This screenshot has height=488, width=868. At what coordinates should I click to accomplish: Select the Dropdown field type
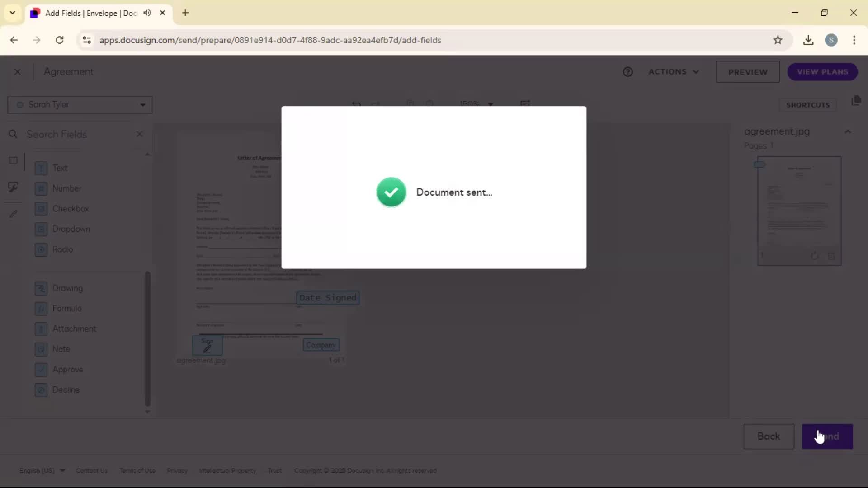click(71, 229)
